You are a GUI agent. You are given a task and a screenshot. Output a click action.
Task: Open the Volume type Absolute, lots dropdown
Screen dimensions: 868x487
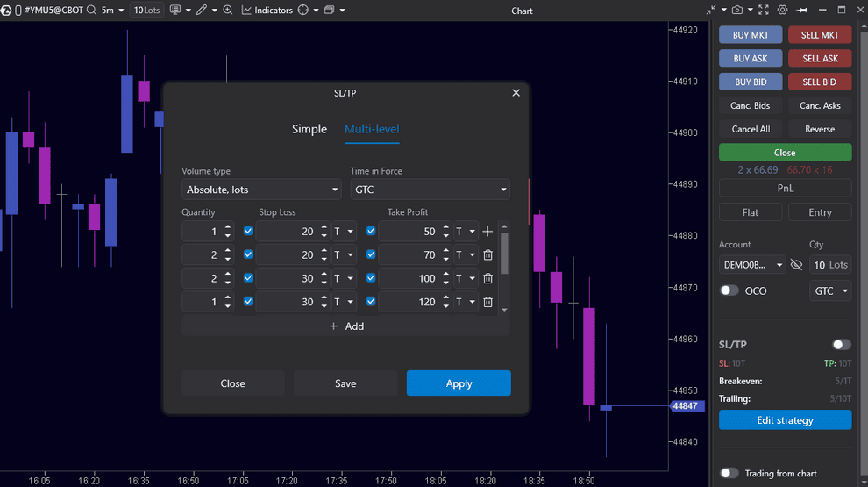click(x=261, y=190)
